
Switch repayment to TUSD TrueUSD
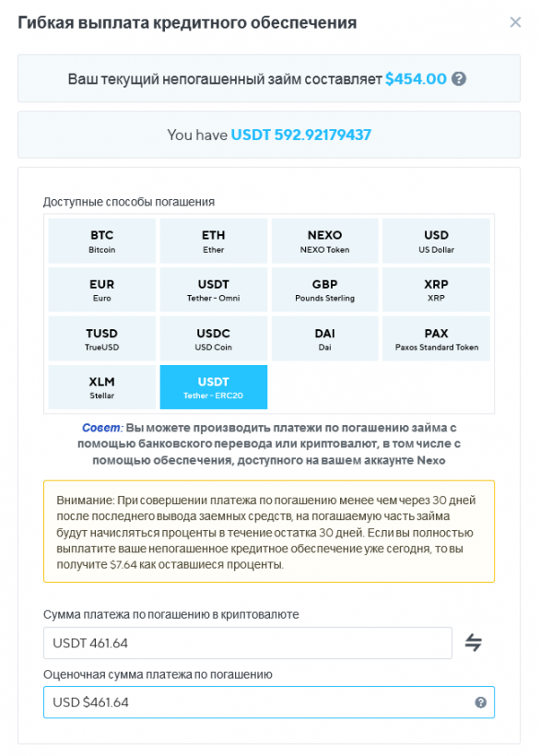coord(100,337)
